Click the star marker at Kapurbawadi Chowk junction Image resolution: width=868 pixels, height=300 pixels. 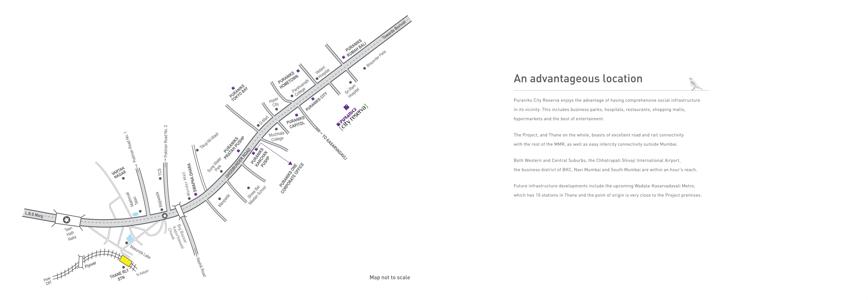pos(164,216)
